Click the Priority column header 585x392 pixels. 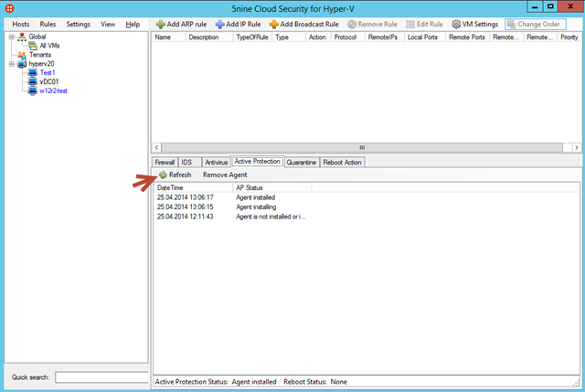(x=569, y=37)
